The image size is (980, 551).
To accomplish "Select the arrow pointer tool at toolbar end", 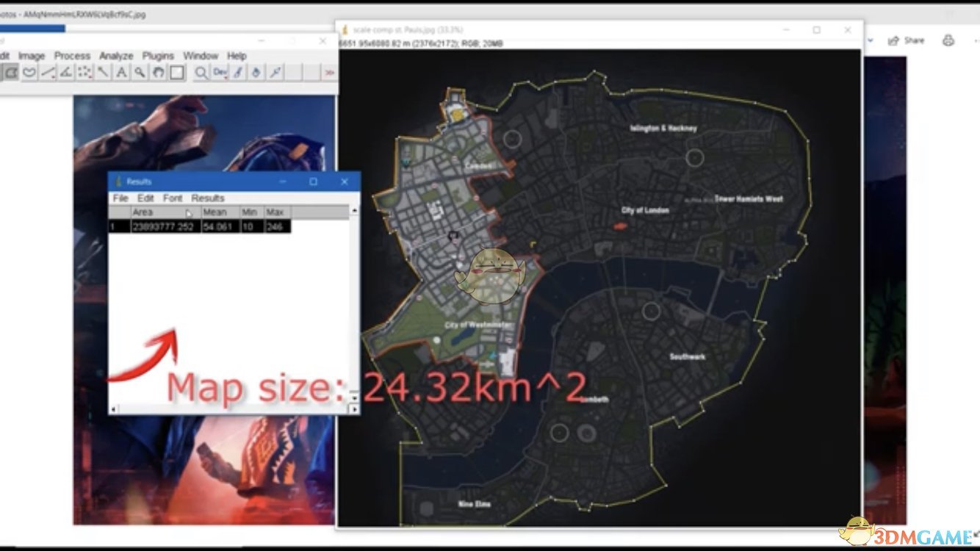I will [275, 72].
